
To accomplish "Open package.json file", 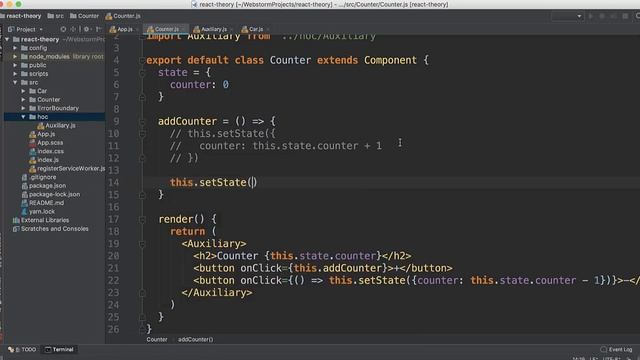I will [43, 186].
